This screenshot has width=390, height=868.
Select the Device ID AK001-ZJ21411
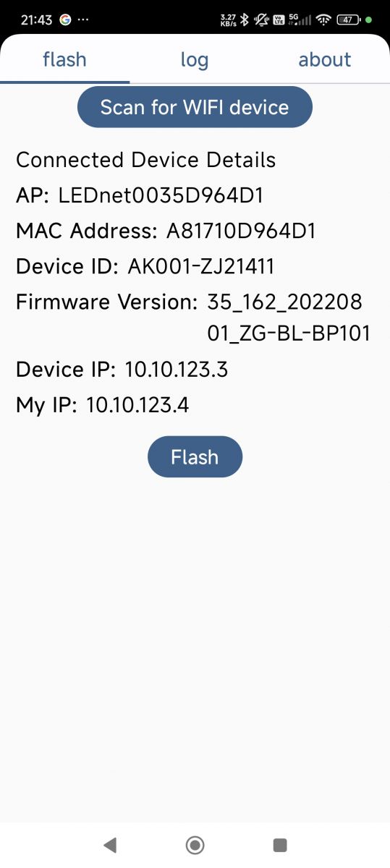(201, 266)
